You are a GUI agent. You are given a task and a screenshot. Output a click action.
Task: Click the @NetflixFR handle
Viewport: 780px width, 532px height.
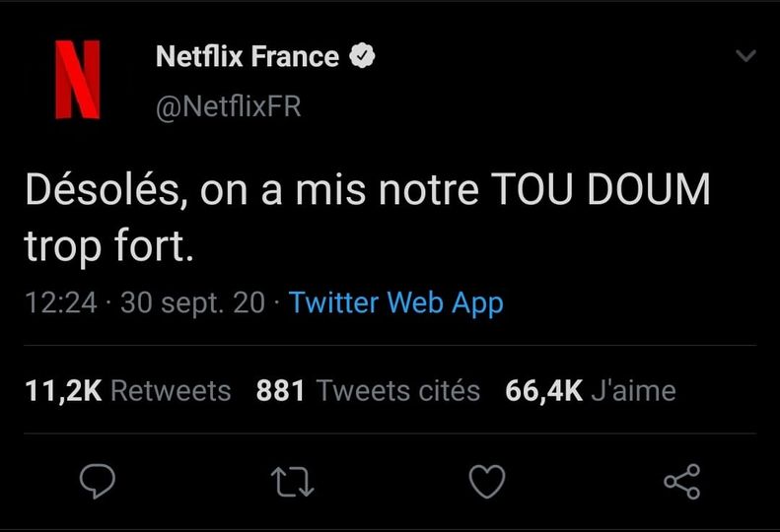point(228,106)
